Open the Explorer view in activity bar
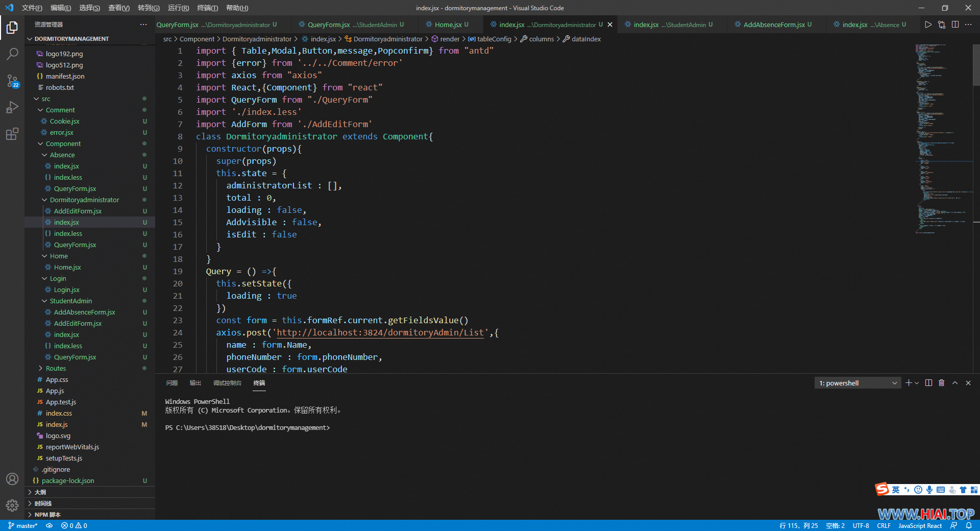Screen dimensions: 980x531 tap(12, 27)
